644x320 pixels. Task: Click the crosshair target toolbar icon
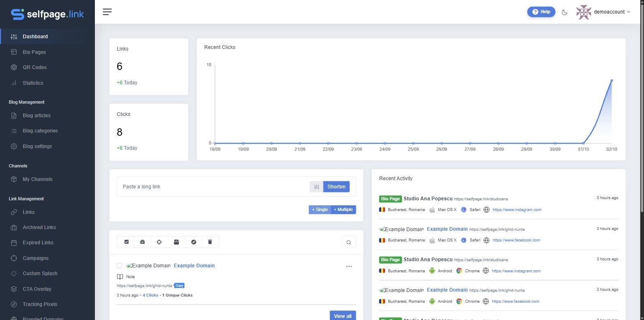click(159, 242)
